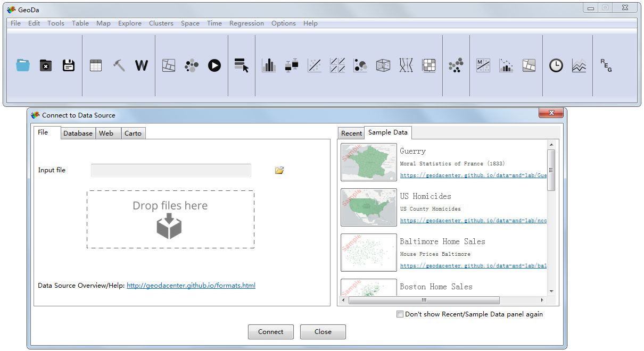Click the Time clock toolbar icon
The width and height of the screenshot is (644, 351).
pyautogui.click(x=556, y=65)
